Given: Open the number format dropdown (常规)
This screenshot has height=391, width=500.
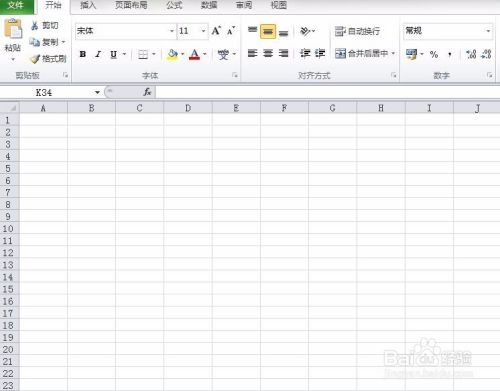Looking at the screenshot, I should point(488,31).
